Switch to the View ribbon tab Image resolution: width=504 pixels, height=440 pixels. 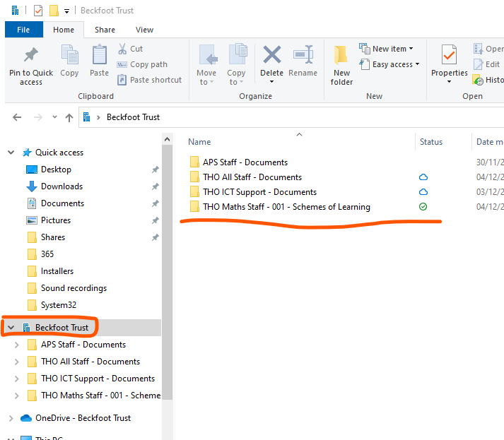144,30
